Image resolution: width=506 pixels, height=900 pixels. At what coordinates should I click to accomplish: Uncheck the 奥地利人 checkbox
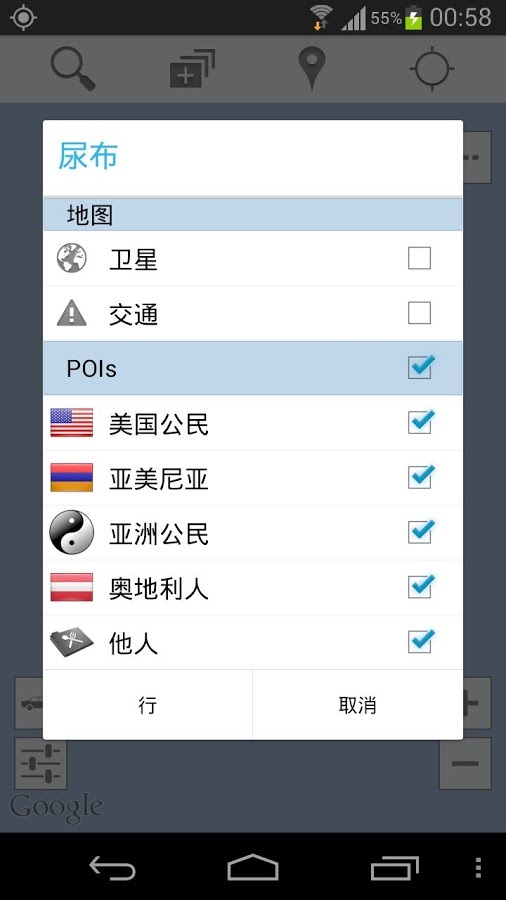pyautogui.click(x=421, y=587)
